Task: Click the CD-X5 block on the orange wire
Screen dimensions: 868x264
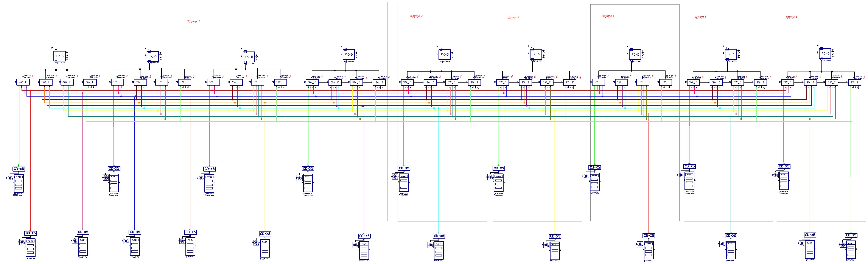Action: 265,234
